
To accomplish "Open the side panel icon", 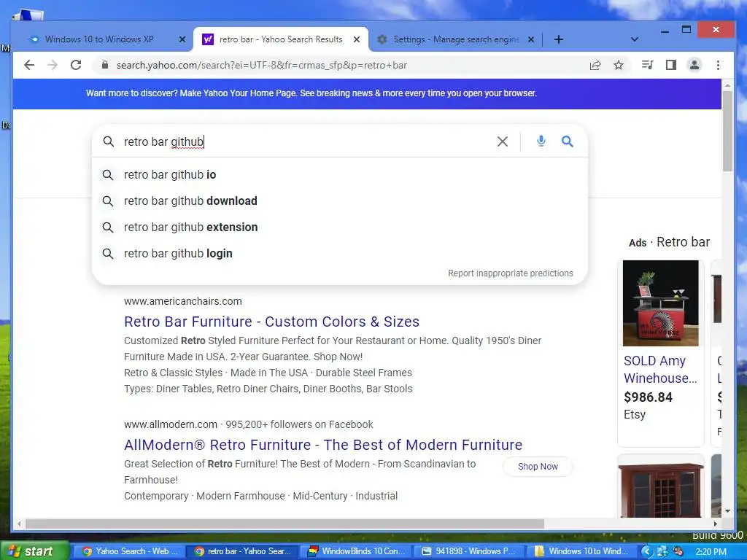I will coord(671,65).
